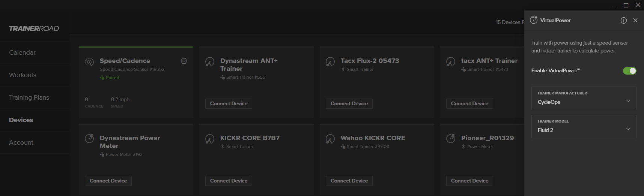
Task: Connect the Wahoo KICKR CORE device
Action: 349,181
